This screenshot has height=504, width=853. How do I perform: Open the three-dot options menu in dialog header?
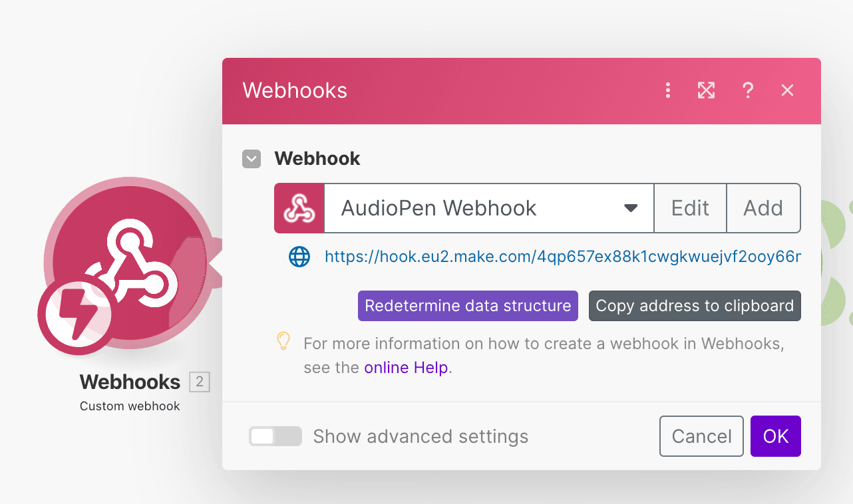coord(668,91)
